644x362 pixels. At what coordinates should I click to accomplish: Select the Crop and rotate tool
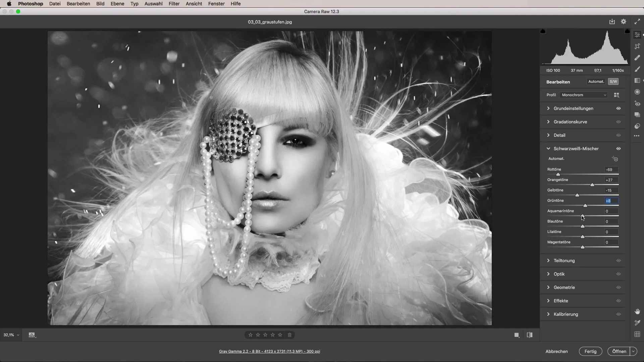click(x=637, y=46)
